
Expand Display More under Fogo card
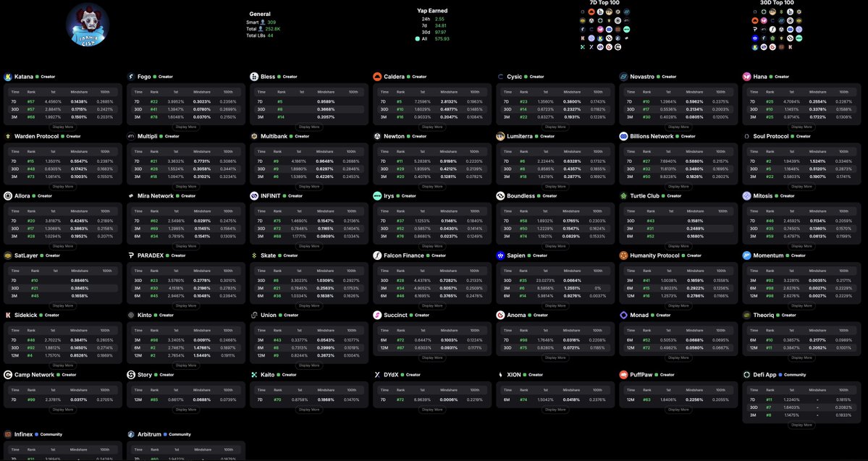pyautogui.click(x=186, y=127)
